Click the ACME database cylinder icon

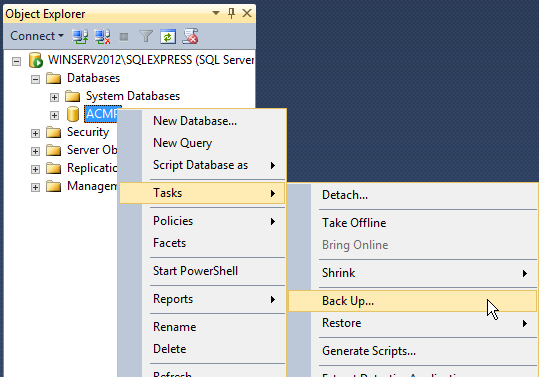73,114
